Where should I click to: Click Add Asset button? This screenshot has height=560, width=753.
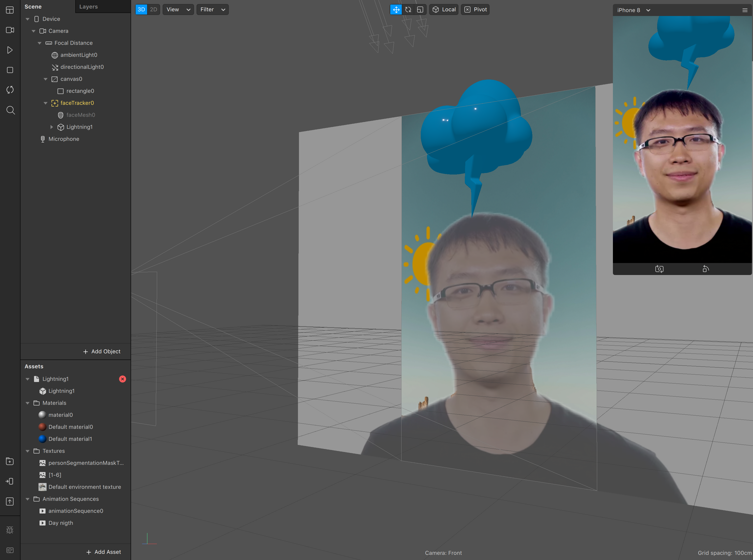click(104, 552)
